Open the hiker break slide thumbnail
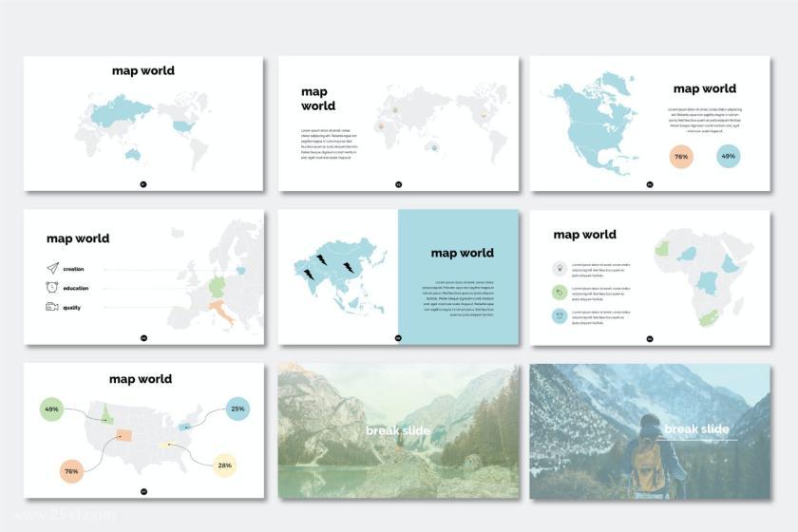This screenshot has width=798, height=532. pyautogui.click(x=650, y=430)
